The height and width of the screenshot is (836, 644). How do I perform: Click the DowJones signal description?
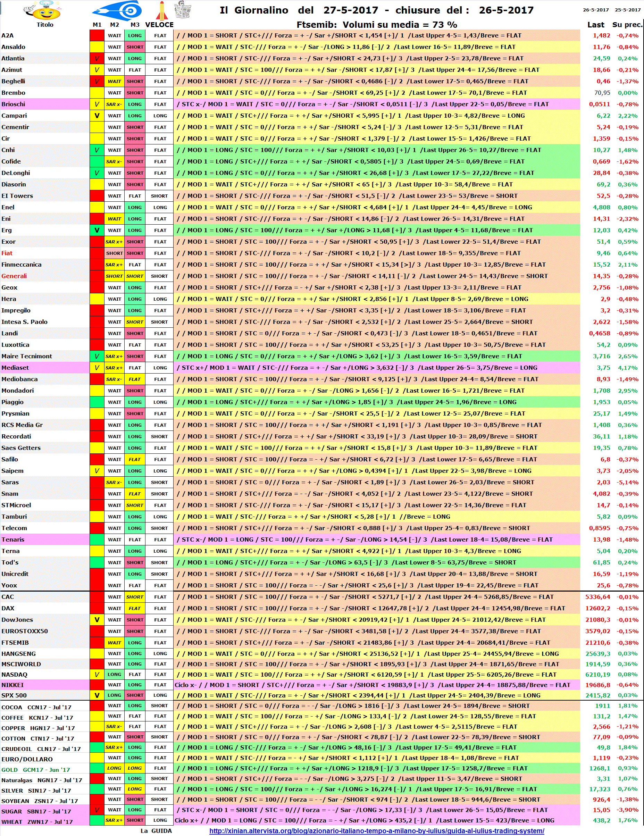pyautogui.click(x=361, y=620)
